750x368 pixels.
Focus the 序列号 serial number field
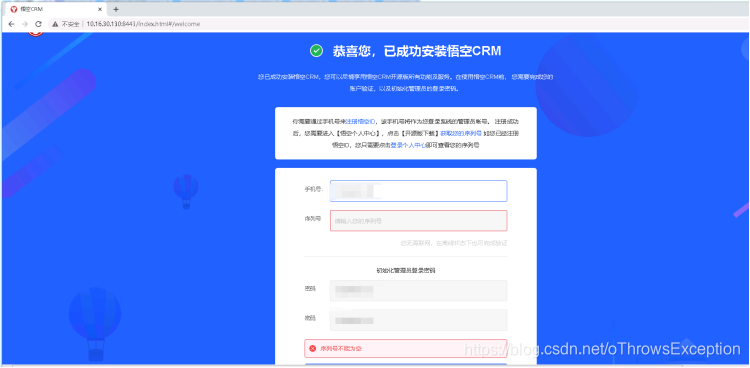click(x=419, y=221)
